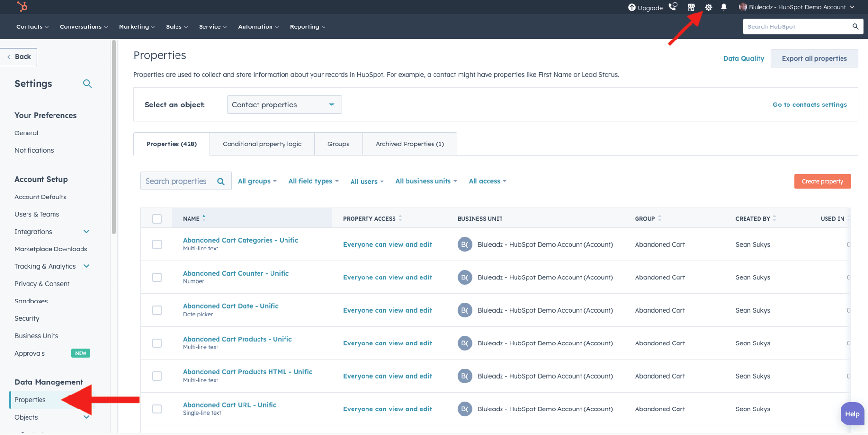Image resolution: width=868 pixels, height=435 pixels.
Task: Open the calling phone icon
Action: point(673,7)
